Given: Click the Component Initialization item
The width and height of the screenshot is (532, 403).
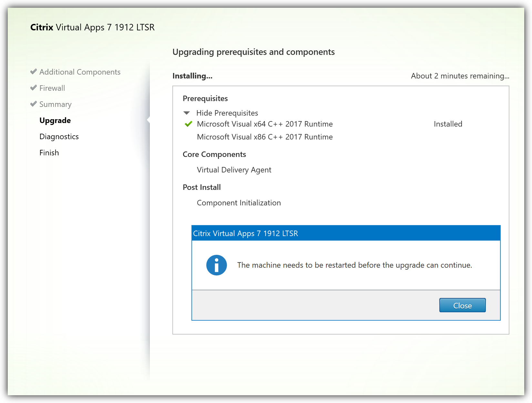Looking at the screenshot, I should click(239, 203).
